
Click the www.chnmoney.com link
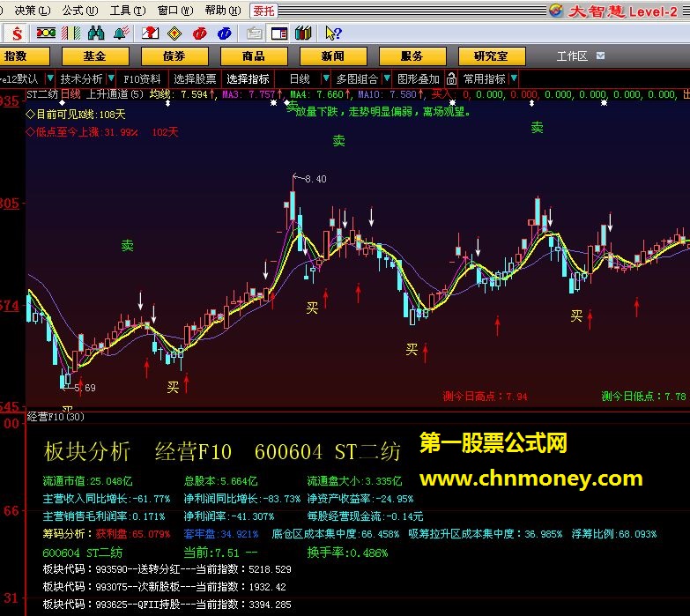click(x=531, y=479)
